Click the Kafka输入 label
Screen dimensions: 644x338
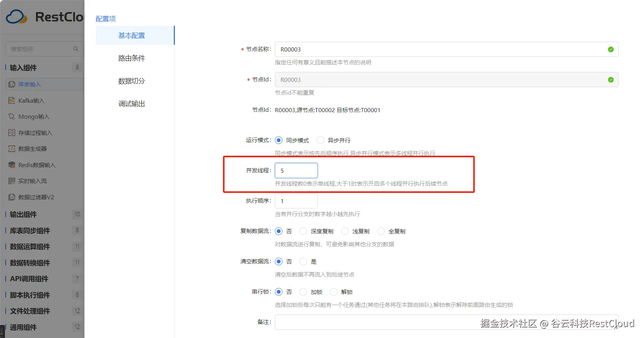point(31,100)
